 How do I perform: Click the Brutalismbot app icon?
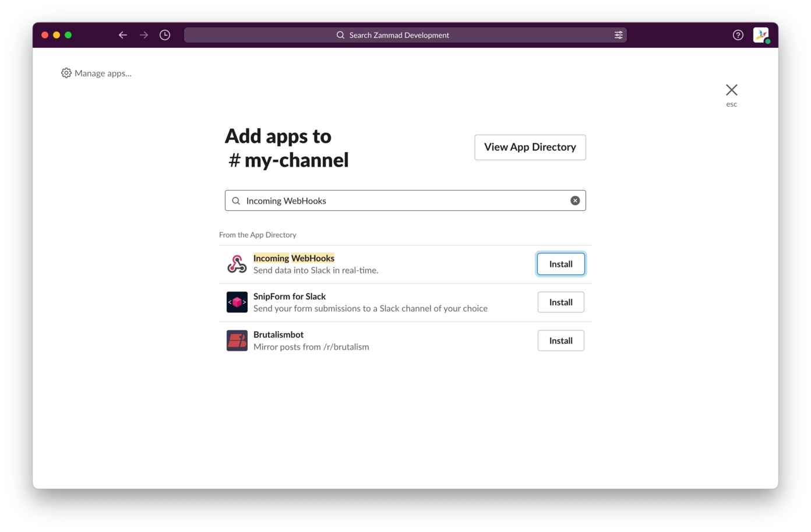click(237, 341)
